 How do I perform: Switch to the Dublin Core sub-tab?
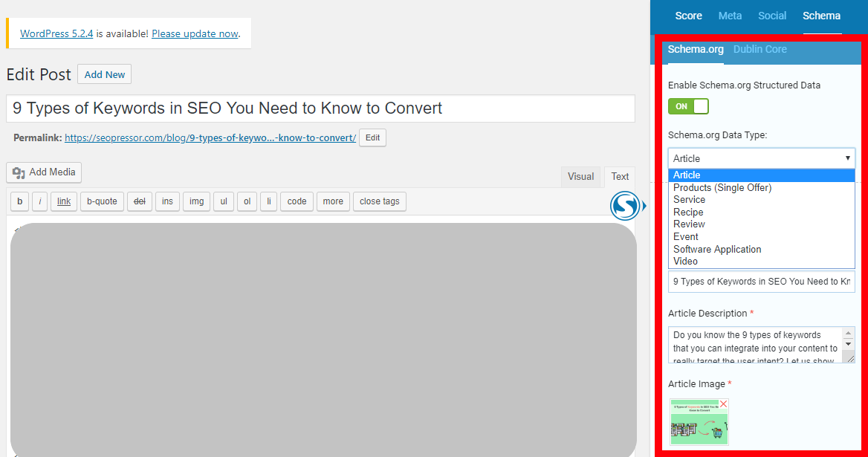(759, 49)
